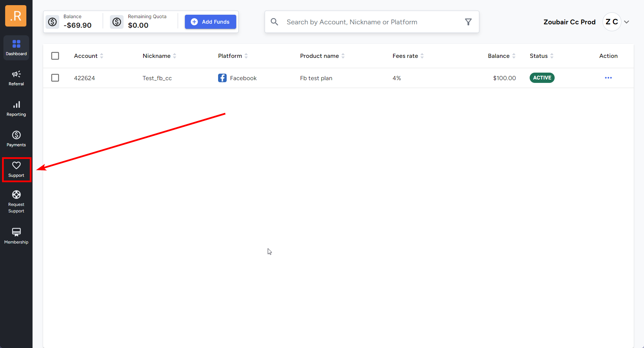Open Membership card icon in sidebar
The image size is (644, 348).
pyautogui.click(x=16, y=232)
